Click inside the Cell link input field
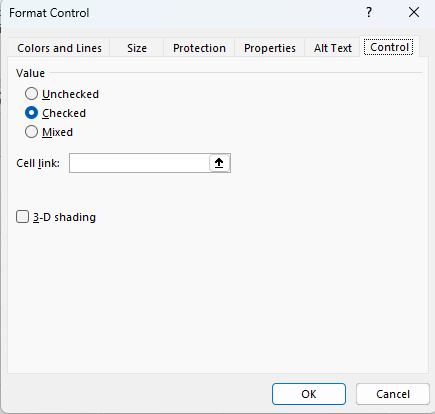The image size is (435, 414). [139, 163]
